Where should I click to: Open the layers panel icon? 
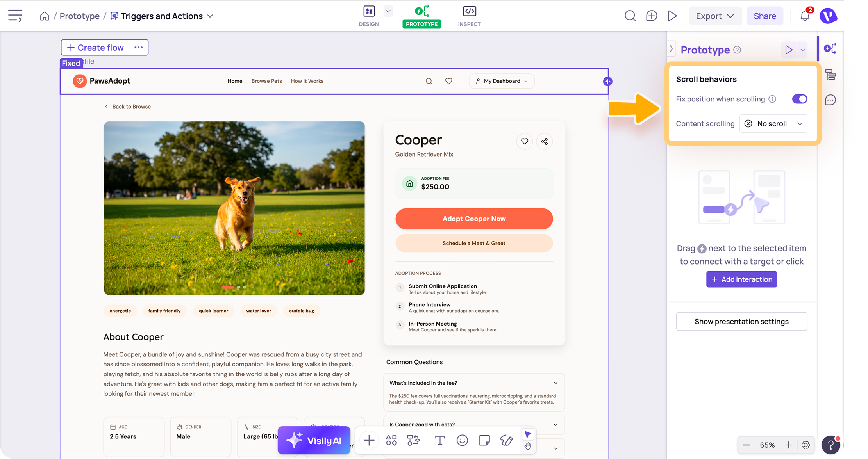[x=830, y=75]
